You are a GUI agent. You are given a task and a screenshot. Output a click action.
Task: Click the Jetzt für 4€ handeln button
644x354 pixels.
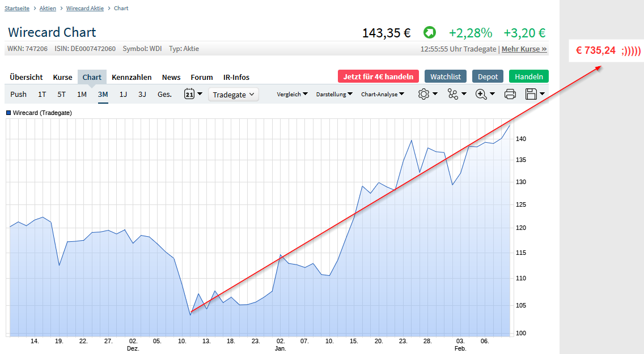(x=378, y=76)
